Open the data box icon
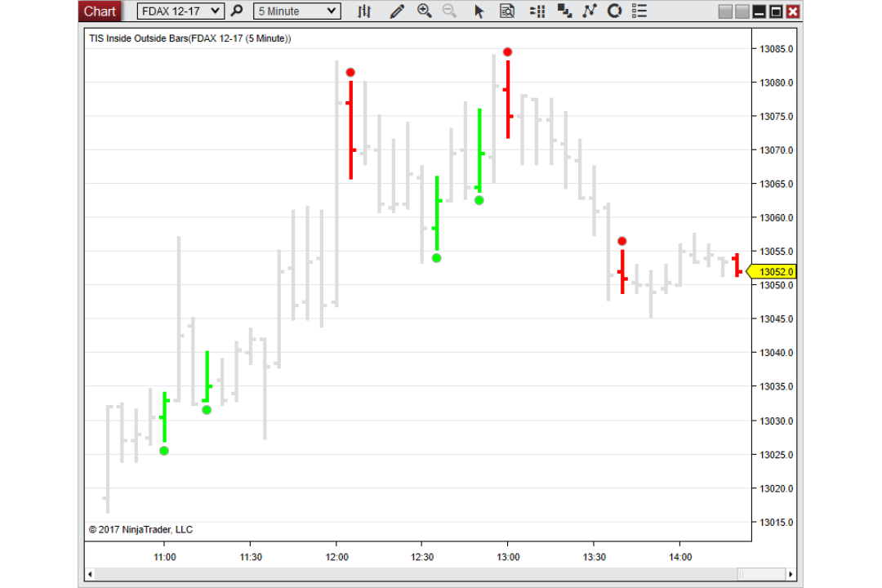This screenshot has width=882, height=588. (507, 11)
